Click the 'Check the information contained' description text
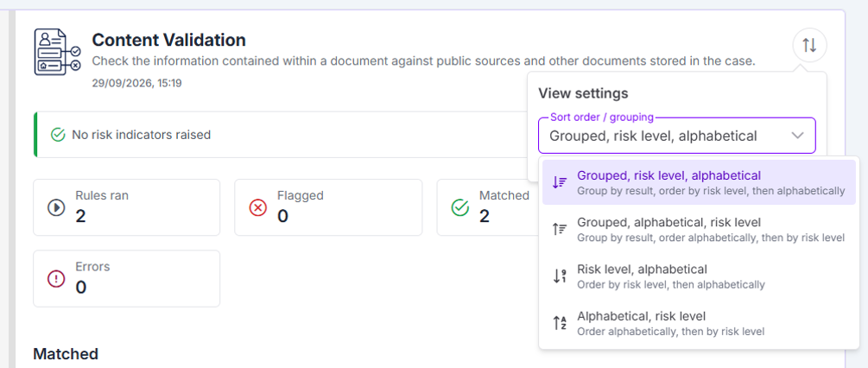The image size is (868, 368). click(x=423, y=60)
